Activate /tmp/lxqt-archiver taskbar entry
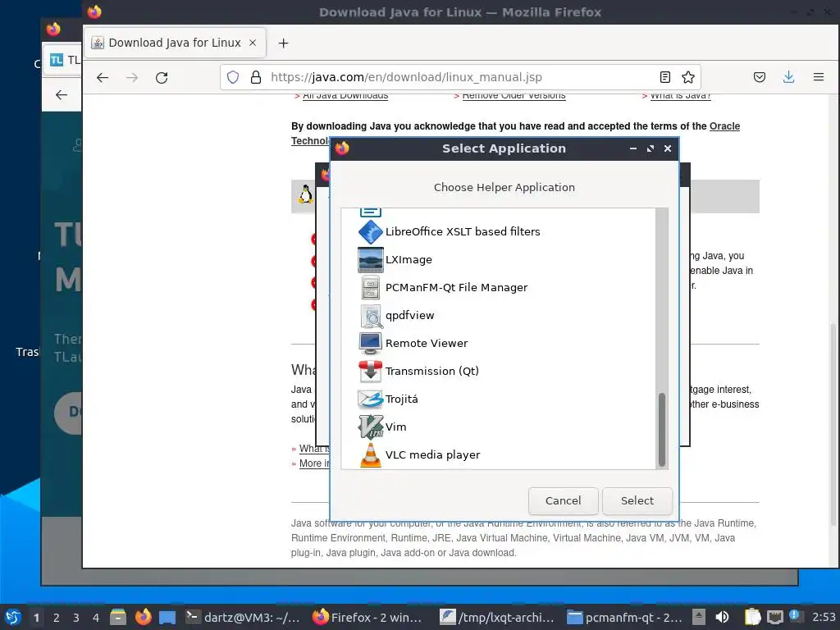The height and width of the screenshot is (630, 840). [499, 617]
